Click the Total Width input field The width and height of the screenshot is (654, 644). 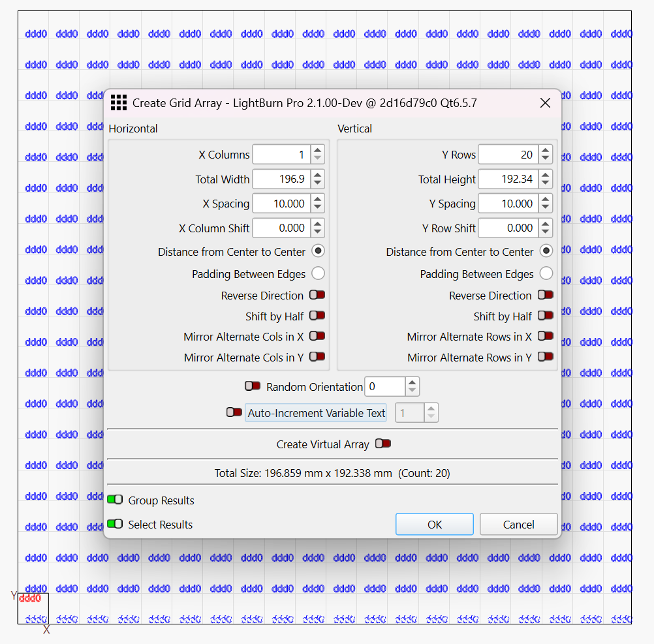tap(281, 179)
